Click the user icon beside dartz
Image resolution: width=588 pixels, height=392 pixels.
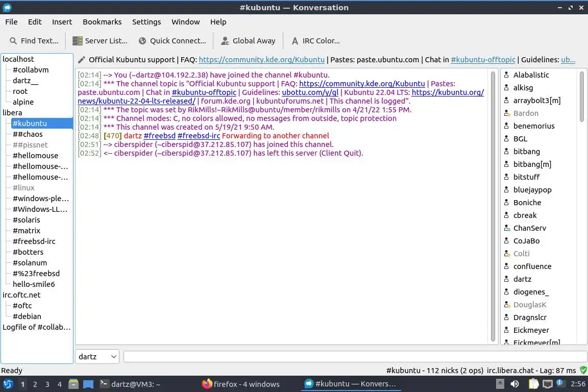coord(507,279)
